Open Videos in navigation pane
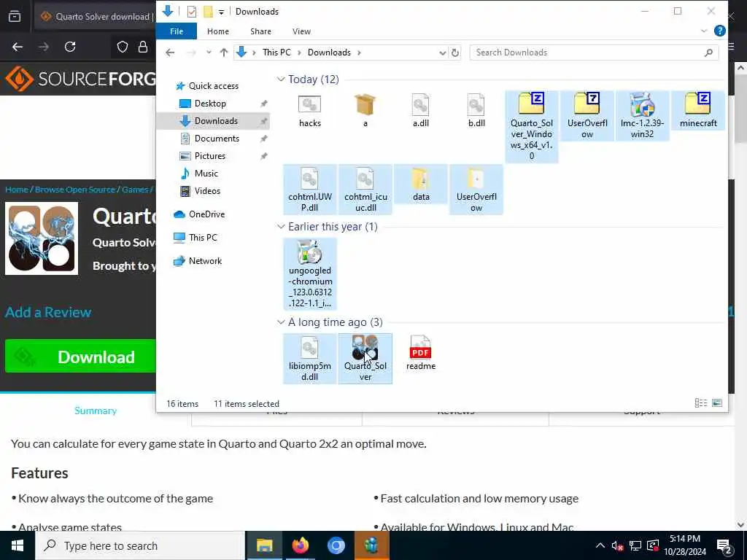The width and height of the screenshot is (747, 560). 207,190
